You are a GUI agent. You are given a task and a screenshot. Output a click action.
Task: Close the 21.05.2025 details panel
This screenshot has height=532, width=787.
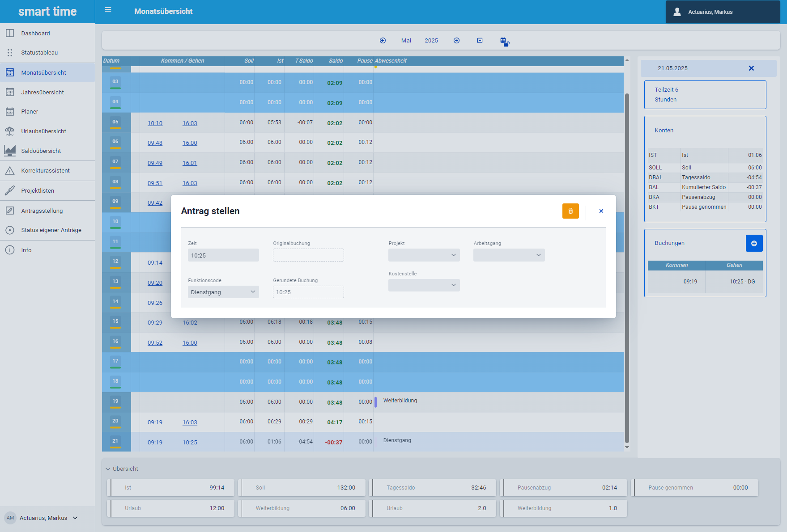tap(751, 68)
